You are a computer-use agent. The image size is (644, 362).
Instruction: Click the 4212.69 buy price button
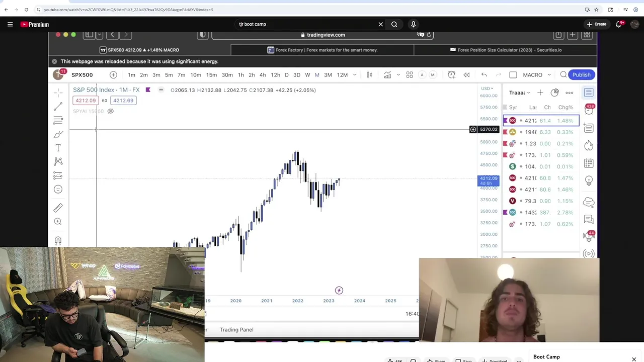coord(123,101)
